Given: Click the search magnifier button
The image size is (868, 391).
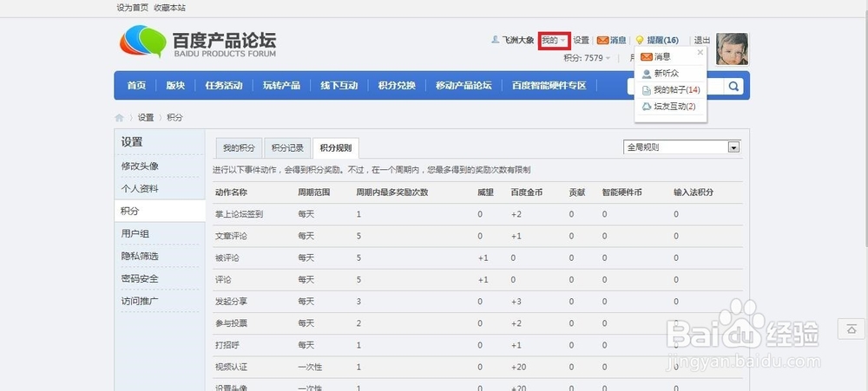Looking at the screenshot, I should point(733,87).
